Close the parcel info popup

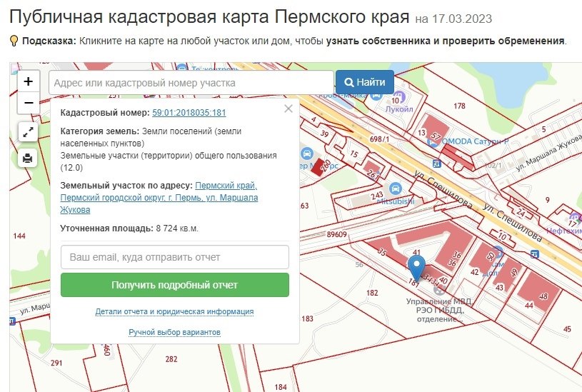[x=289, y=109]
